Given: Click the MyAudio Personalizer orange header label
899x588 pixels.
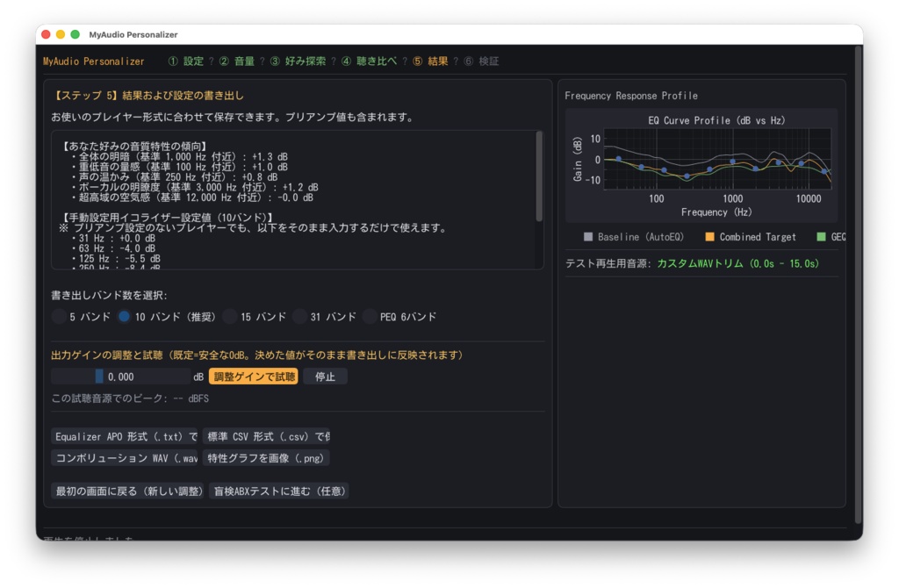Looking at the screenshot, I should click(93, 61).
